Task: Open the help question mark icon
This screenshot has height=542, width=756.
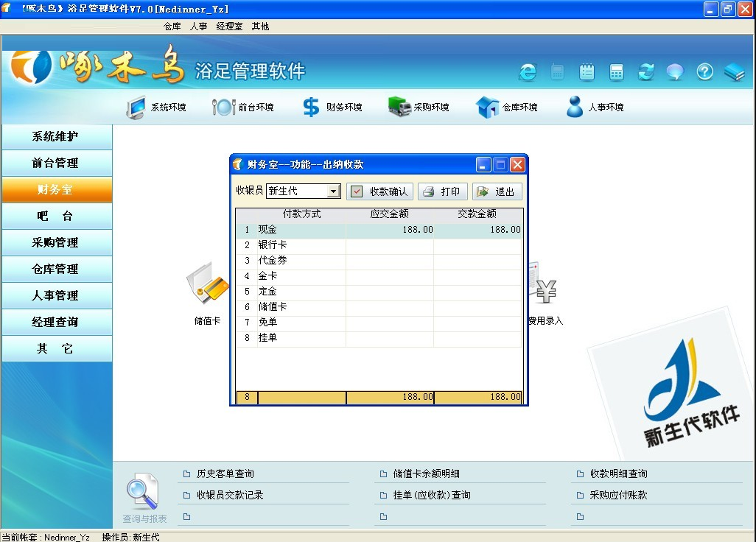Action: coord(705,71)
